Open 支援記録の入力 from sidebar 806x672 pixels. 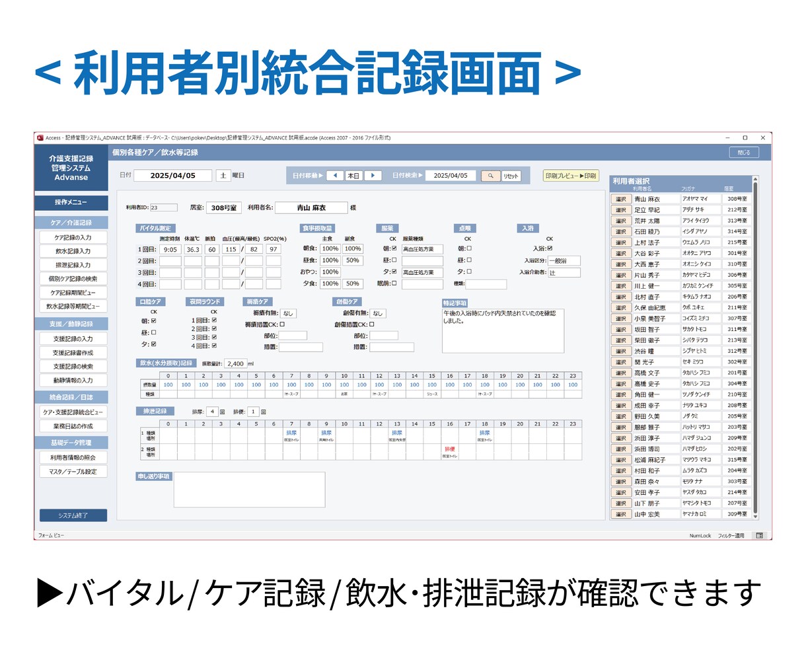73,339
